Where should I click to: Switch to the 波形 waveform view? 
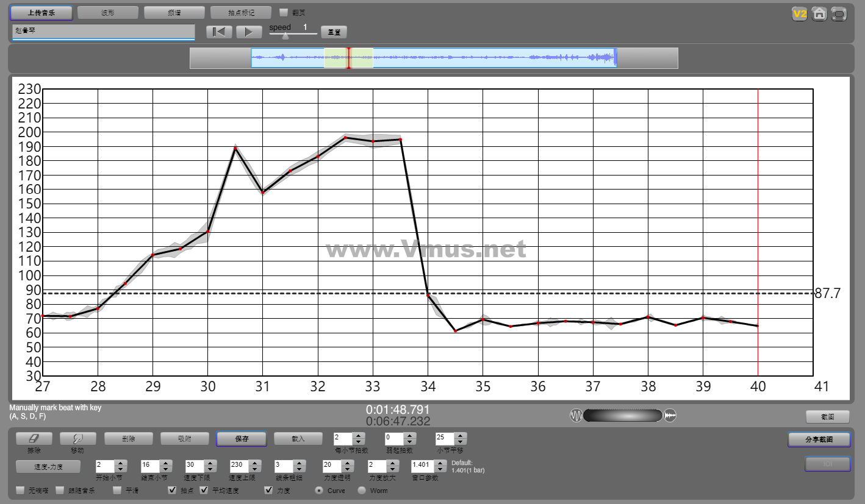(x=107, y=12)
